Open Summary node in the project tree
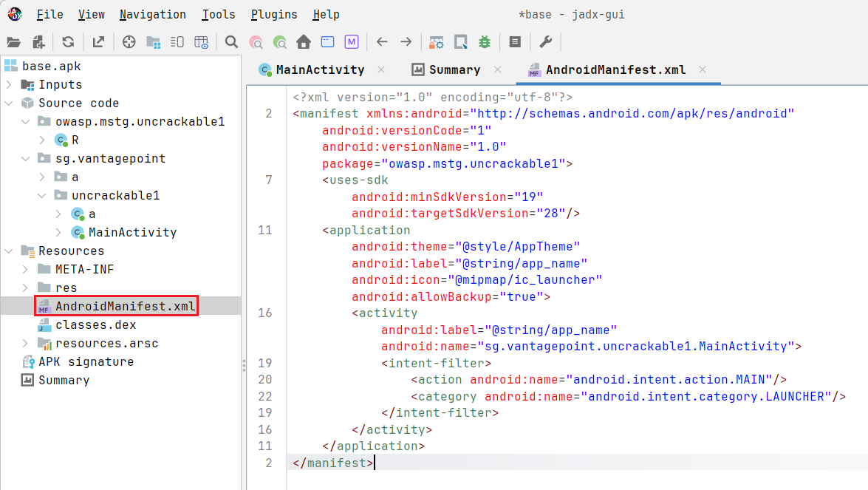 click(64, 381)
